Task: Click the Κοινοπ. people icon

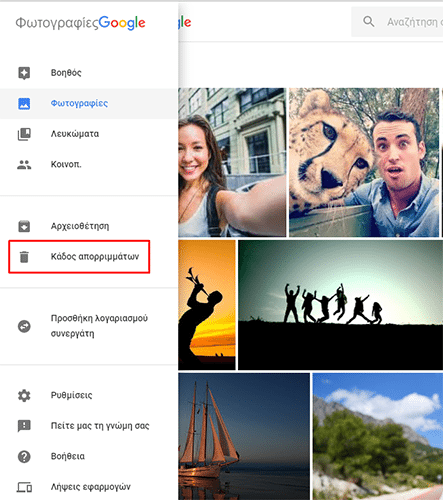Action: pyautogui.click(x=24, y=165)
